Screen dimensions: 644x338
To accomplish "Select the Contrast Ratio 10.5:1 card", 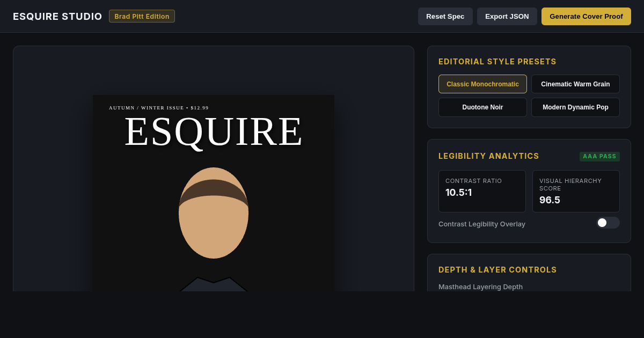I will (x=482, y=191).
